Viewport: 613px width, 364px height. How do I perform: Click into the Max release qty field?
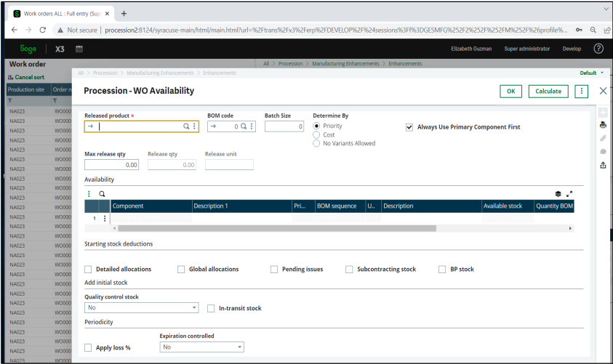coord(111,165)
